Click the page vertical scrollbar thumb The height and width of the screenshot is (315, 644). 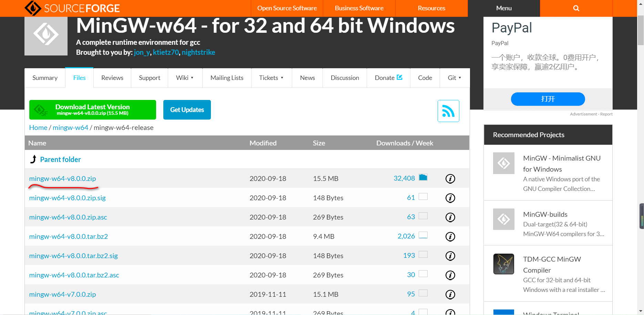pos(641,30)
